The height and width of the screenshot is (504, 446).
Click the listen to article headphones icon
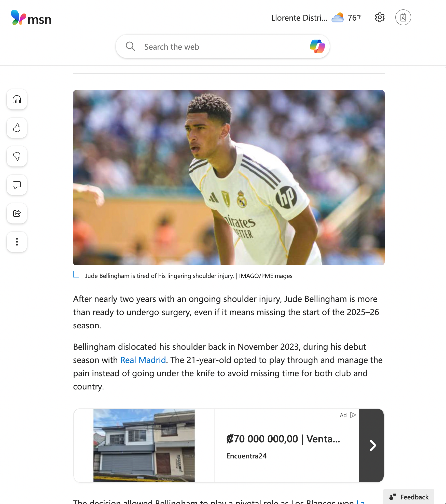[x=17, y=99]
